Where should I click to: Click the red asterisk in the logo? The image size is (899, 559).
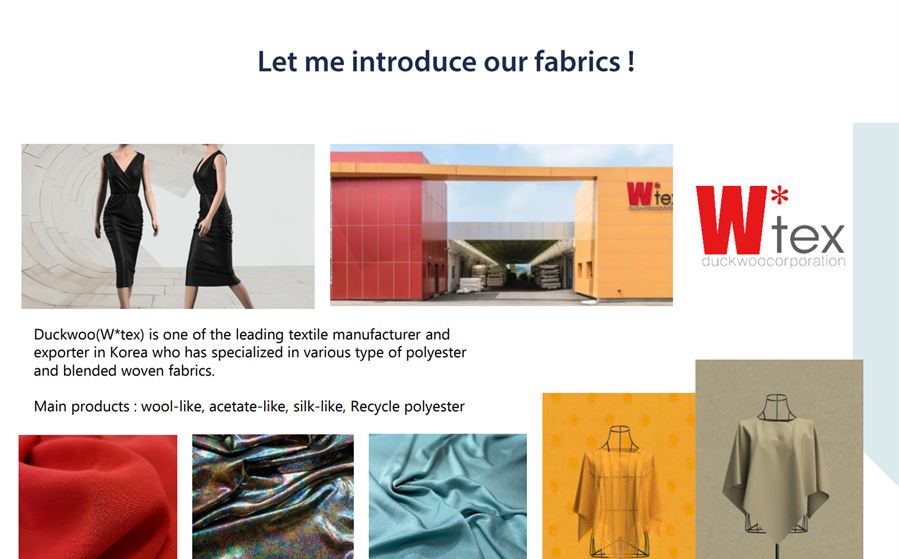(779, 196)
